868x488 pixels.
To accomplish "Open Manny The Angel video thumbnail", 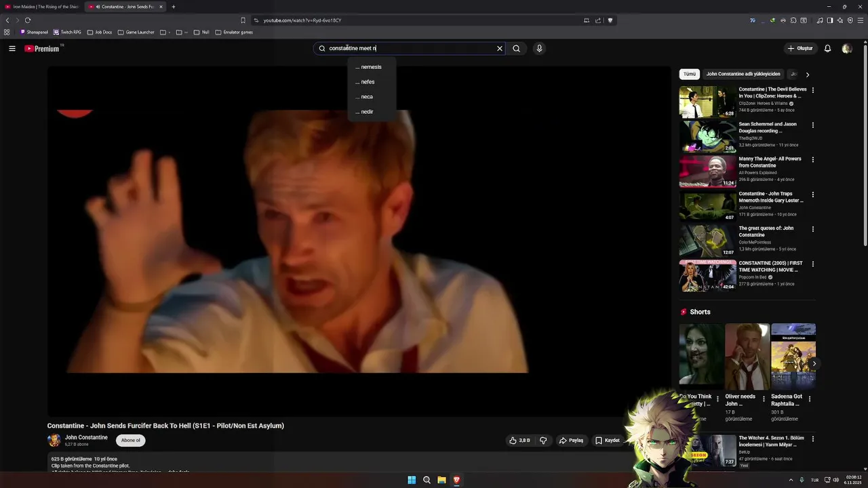I will click(x=708, y=171).
